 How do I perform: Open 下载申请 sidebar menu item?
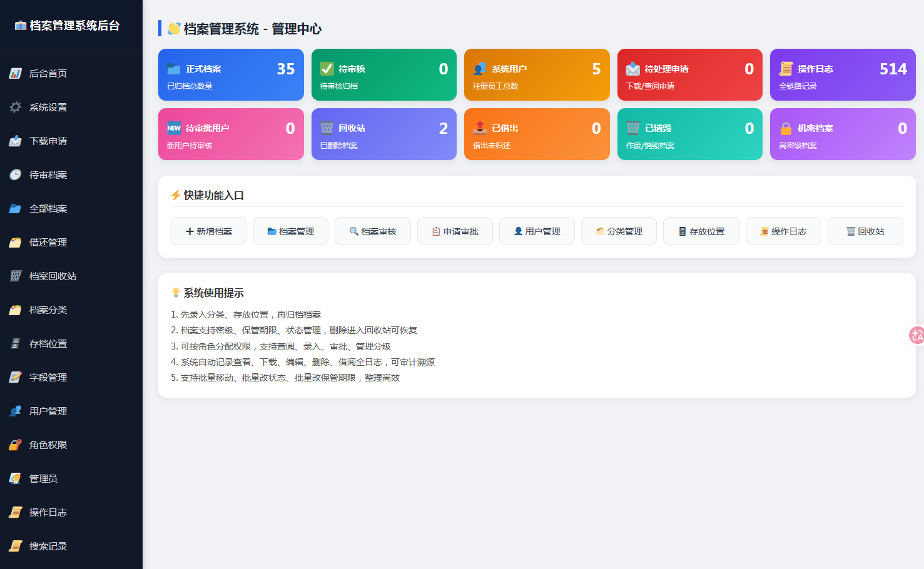[x=71, y=141]
